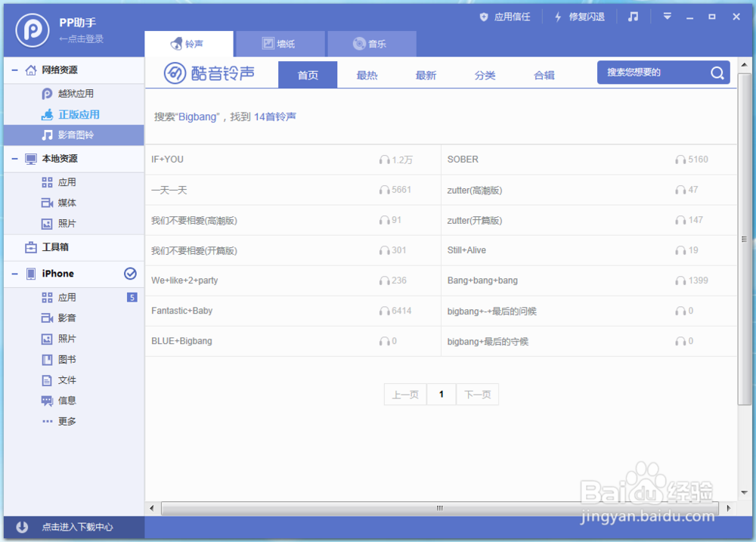Click the horizontal scrollbar thumb
This screenshot has height=542, width=756.
440,508
